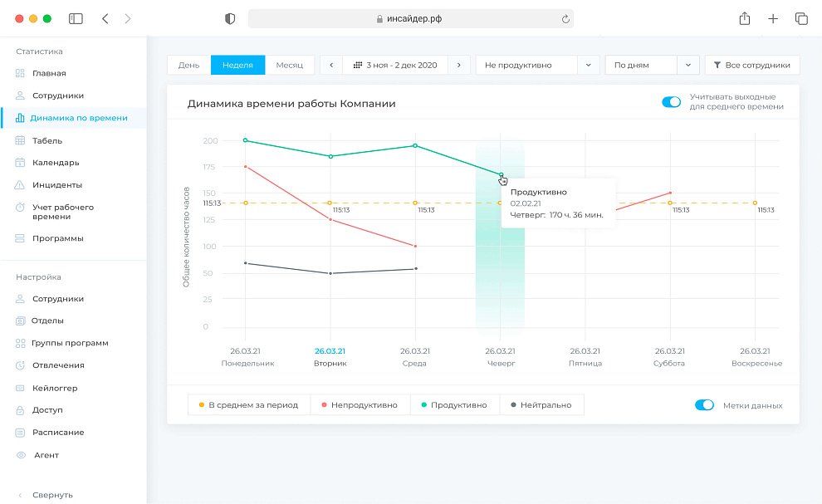Switch to the Месяц tab
Viewport: 822px width, 504px height.
(290, 65)
